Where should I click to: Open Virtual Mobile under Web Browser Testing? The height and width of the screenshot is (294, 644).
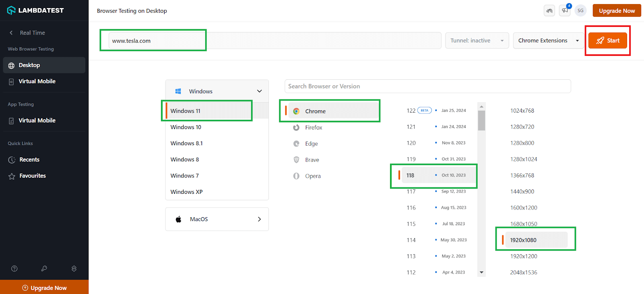pos(37,81)
